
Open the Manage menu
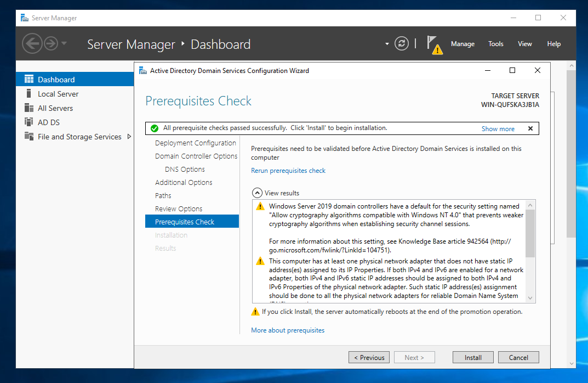click(x=463, y=44)
